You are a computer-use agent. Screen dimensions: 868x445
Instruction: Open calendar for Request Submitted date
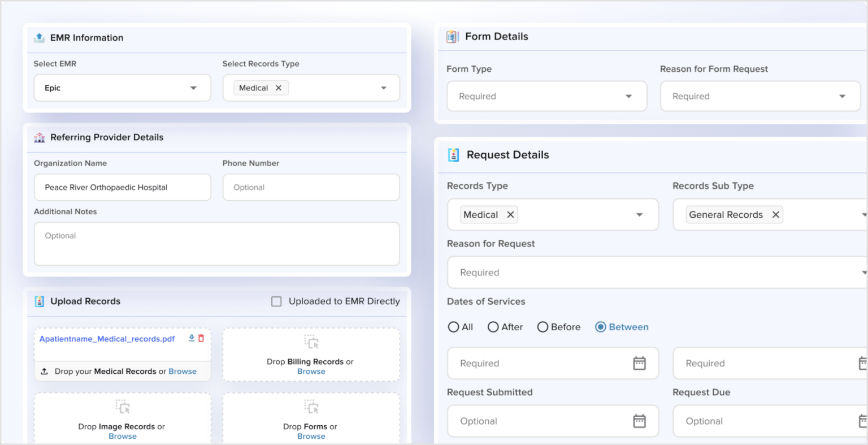639,421
